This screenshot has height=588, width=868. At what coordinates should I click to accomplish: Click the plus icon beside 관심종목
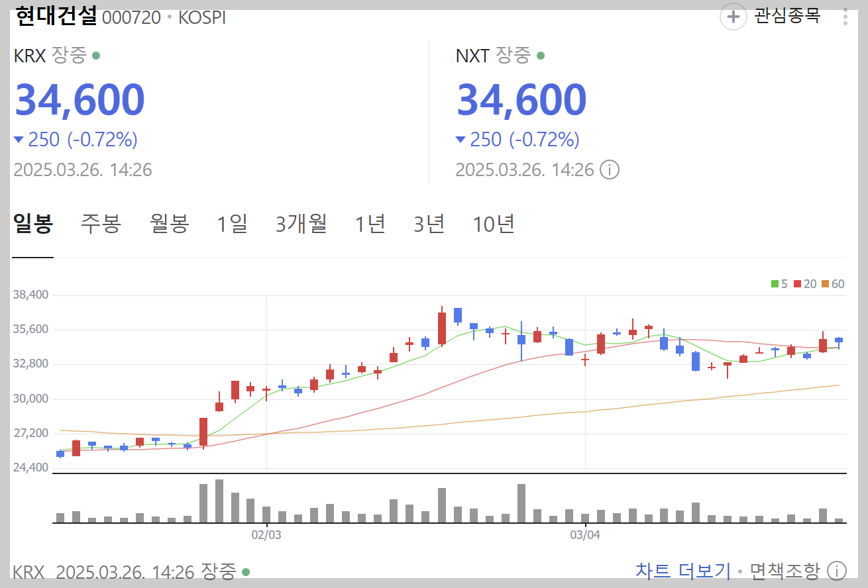(733, 16)
